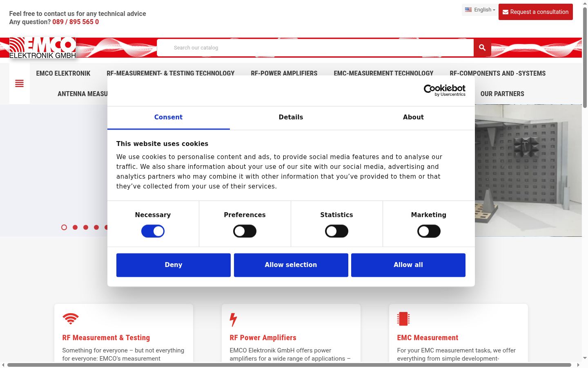This screenshot has height=368, width=588.
Task: Click the Allow selection button
Action: tap(291, 265)
